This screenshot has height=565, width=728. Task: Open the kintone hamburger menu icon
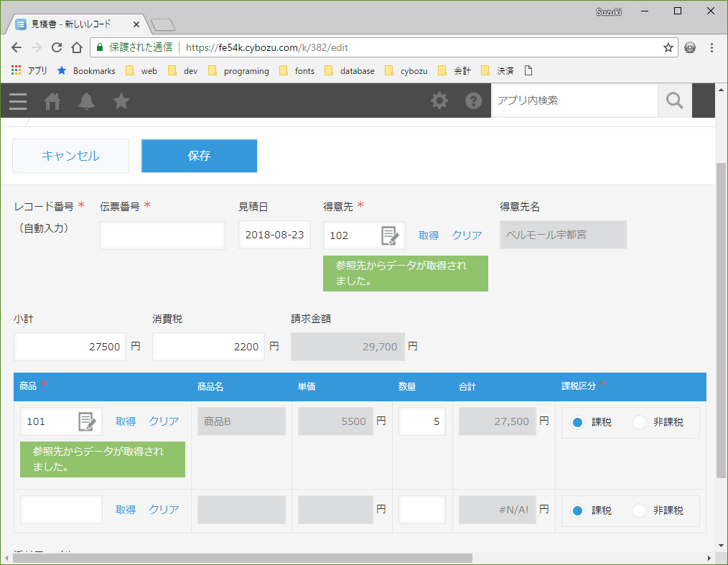[18, 101]
